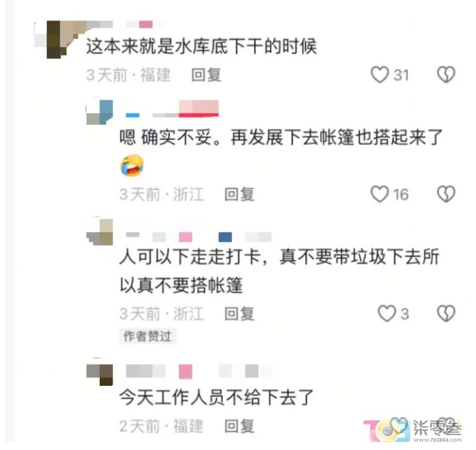476x450 pixels.
Task: Select the comment text 今天工作人员不给下去了
Action: pos(216,397)
